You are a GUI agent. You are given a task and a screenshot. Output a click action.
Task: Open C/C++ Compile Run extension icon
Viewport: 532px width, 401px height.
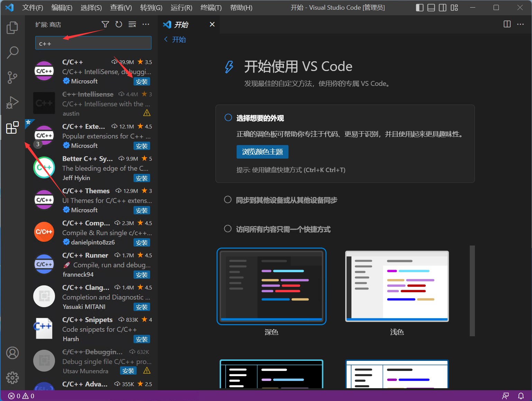(44, 232)
